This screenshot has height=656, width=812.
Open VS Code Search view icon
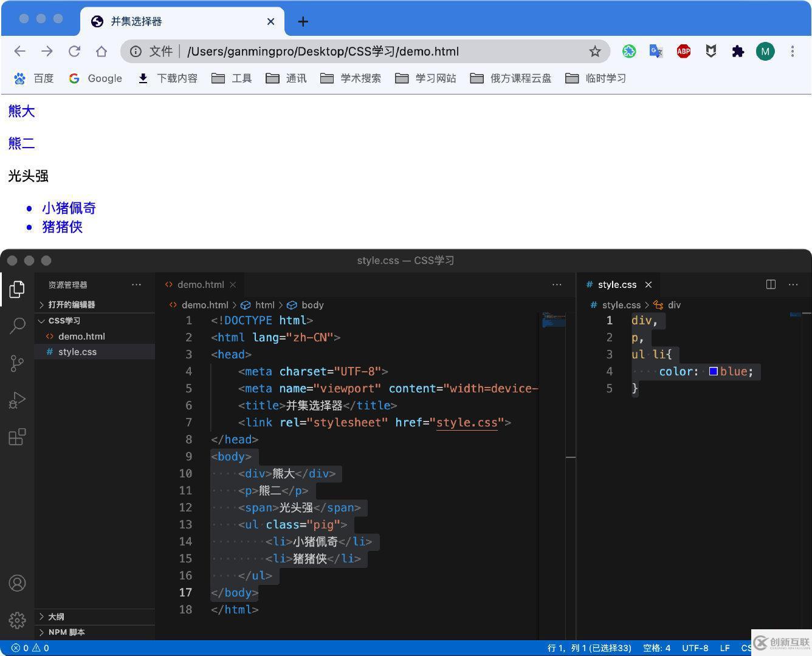tap(17, 326)
